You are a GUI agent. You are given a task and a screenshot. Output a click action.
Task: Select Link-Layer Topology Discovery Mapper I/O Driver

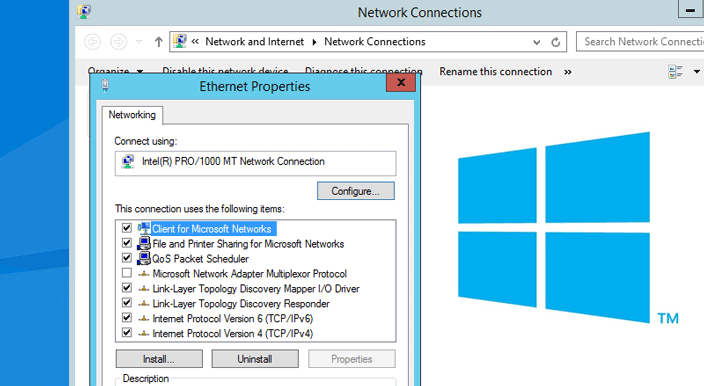(256, 289)
